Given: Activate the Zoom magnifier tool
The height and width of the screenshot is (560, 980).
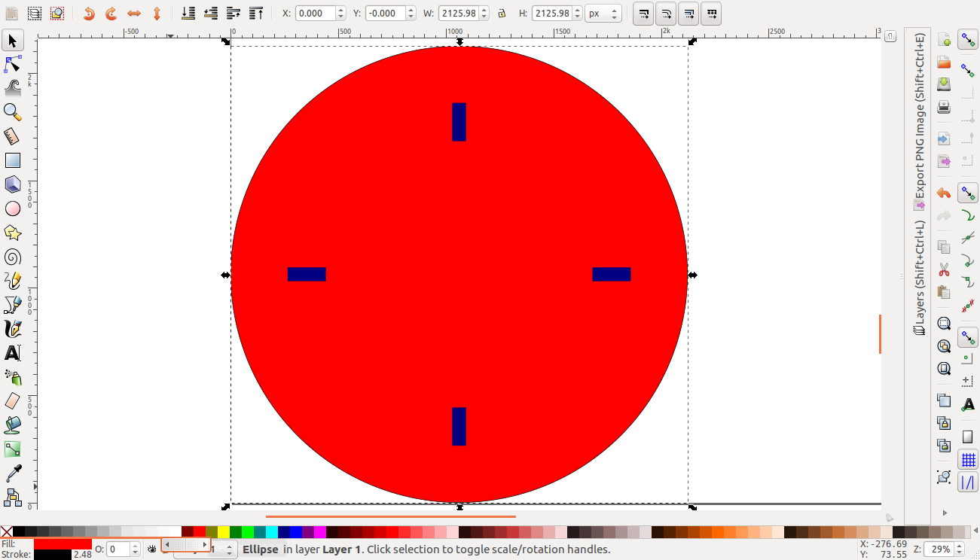Looking at the screenshot, I should click(13, 112).
